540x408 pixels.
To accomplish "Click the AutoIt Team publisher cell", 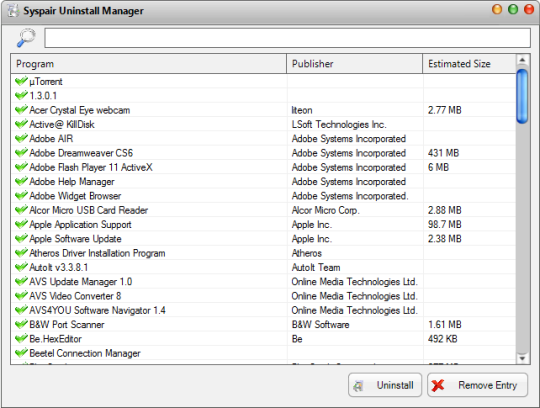I will tap(316, 267).
